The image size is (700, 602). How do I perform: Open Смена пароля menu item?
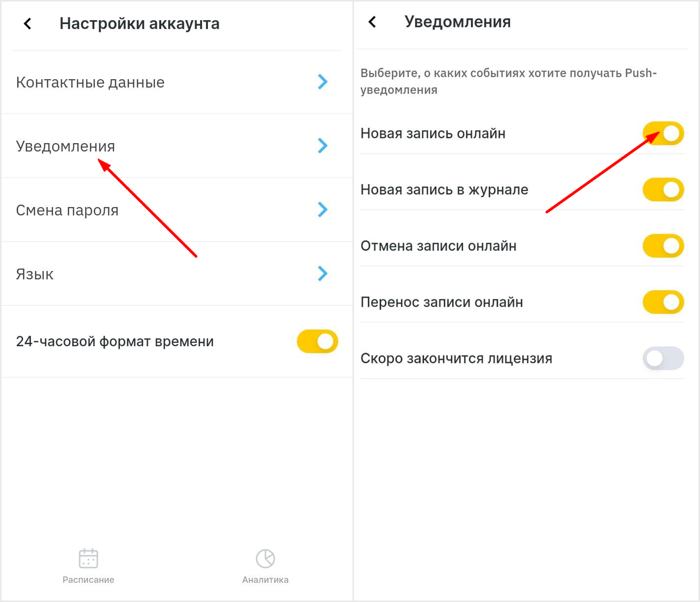coord(176,210)
